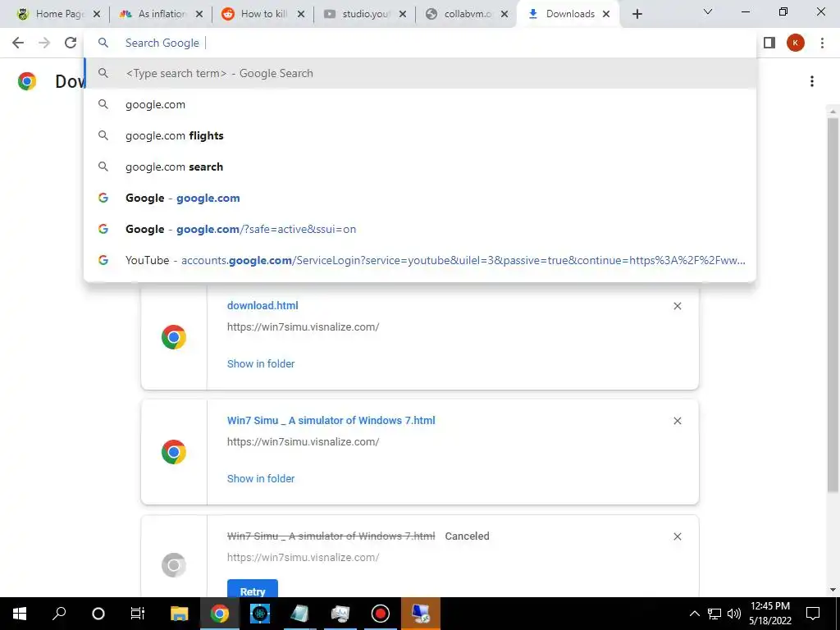
Task: Choose the google.com flights suggestion
Action: [x=421, y=135]
